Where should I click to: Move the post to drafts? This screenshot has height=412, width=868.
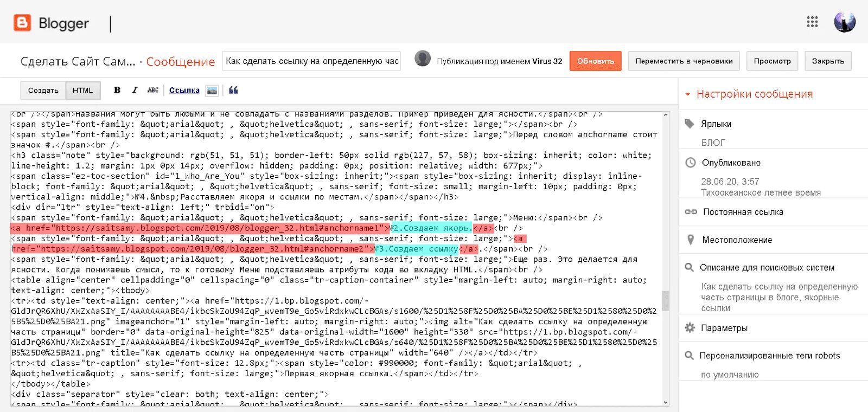[x=684, y=61]
